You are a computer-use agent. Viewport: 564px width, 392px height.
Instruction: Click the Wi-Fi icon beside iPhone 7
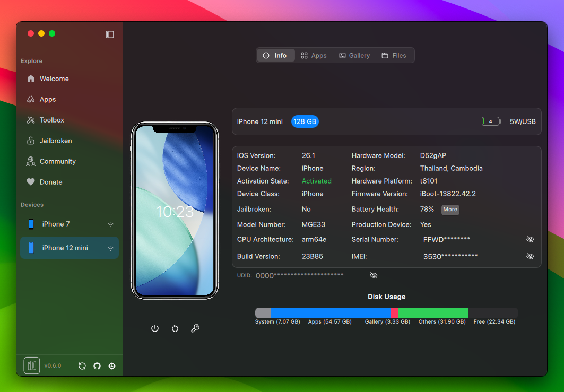coord(110,224)
